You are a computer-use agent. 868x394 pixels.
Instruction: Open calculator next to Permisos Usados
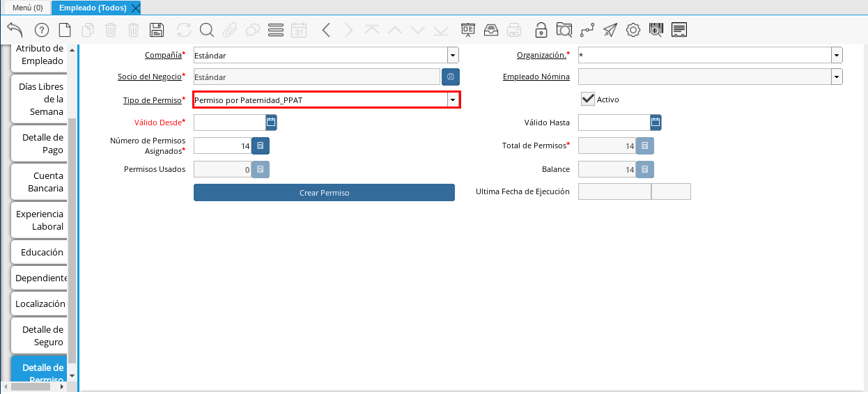coord(260,169)
